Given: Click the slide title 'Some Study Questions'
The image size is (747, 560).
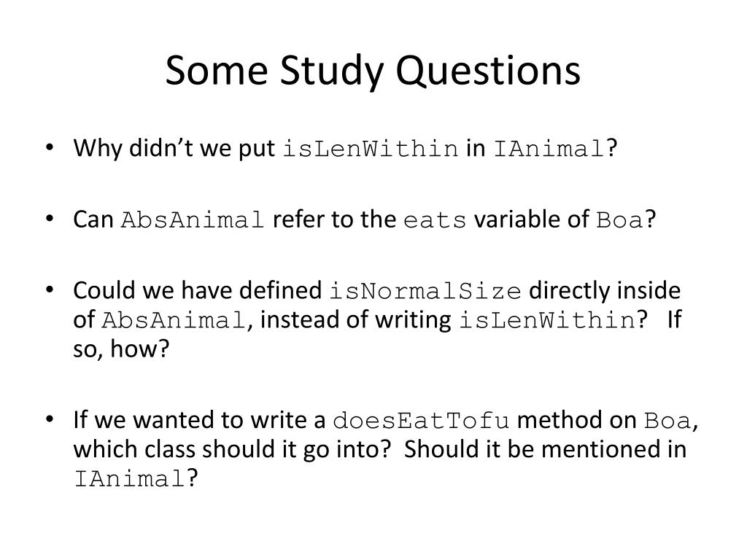Looking at the screenshot, I should 373,71.
